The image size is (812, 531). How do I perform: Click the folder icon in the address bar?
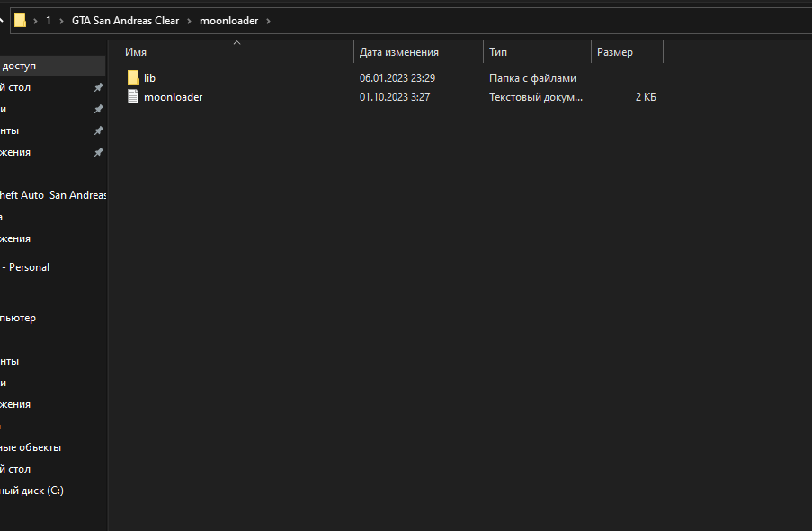click(21, 20)
